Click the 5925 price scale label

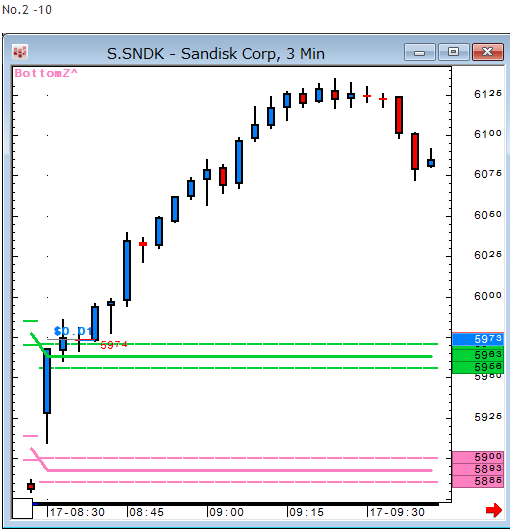[x=488, y=417]
